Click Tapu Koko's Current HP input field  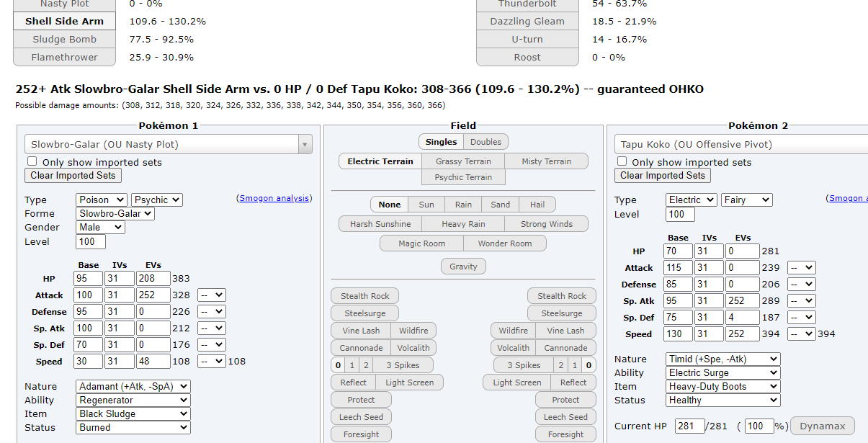click(x=689, y=426)
